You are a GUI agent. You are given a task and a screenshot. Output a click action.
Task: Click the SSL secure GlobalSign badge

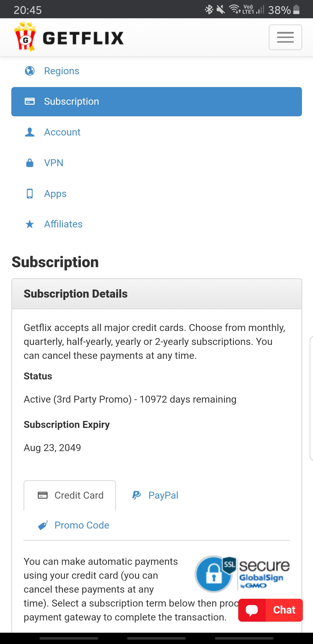pyautogui.click(x=242, y=574)
